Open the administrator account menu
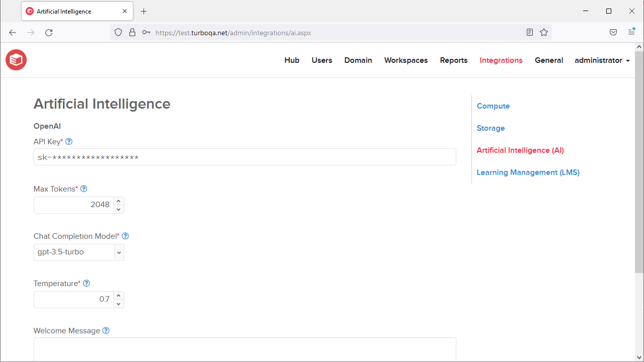This screenshot has height=362, width=644. pyautogui.click(x=602, y=60)
